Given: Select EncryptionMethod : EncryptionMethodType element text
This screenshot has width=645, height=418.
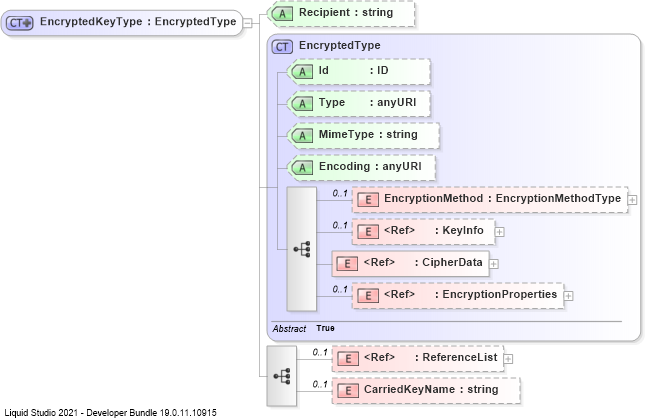Looking at the screenshot, I should (502, 198).
